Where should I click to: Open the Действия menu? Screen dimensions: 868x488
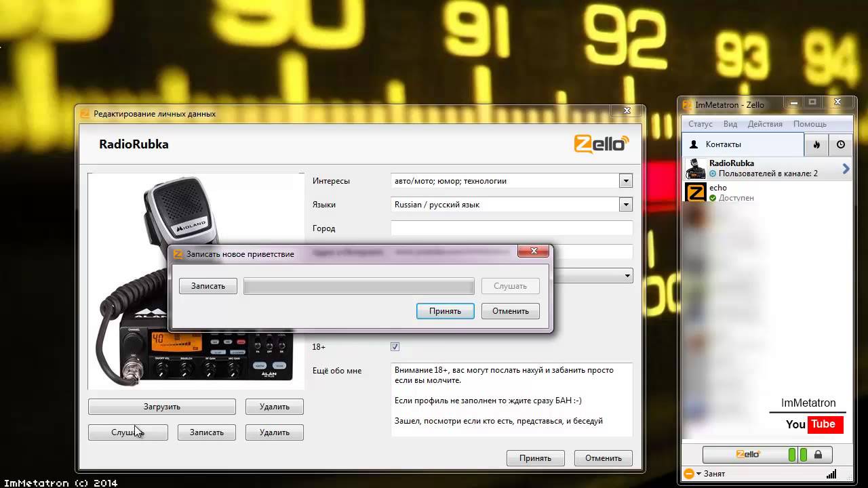[x=765, y=124]
